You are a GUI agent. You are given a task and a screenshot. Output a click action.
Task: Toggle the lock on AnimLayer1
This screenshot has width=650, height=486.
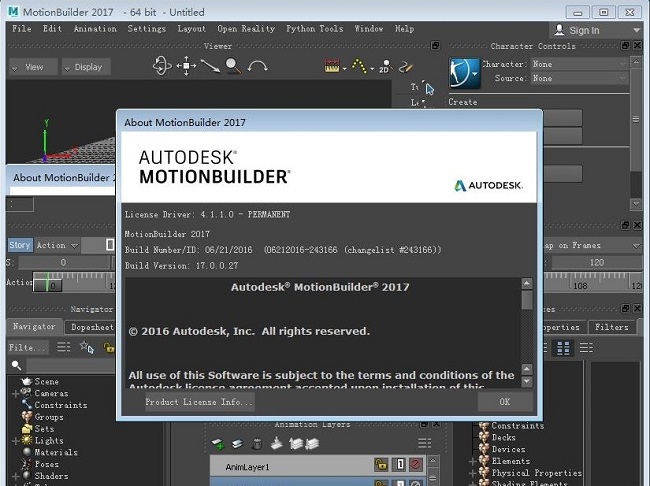coord(381,464)
